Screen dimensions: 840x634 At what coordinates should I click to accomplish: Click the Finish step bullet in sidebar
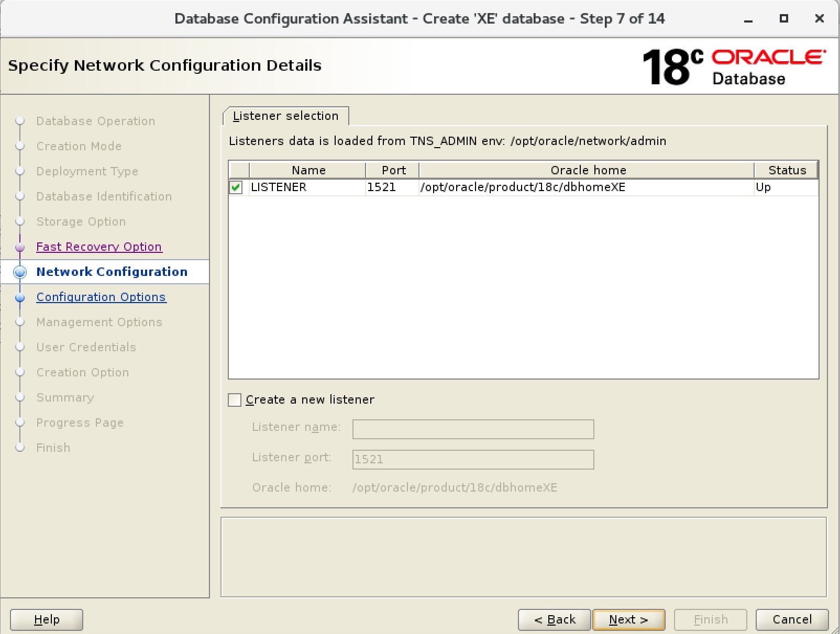[x=20, y=448]
